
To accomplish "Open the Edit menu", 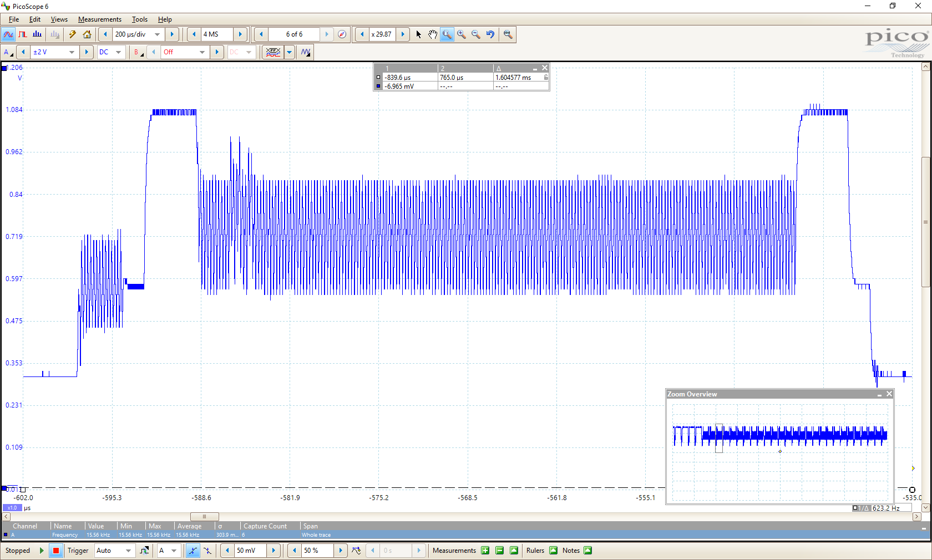I will coord(35,19).
